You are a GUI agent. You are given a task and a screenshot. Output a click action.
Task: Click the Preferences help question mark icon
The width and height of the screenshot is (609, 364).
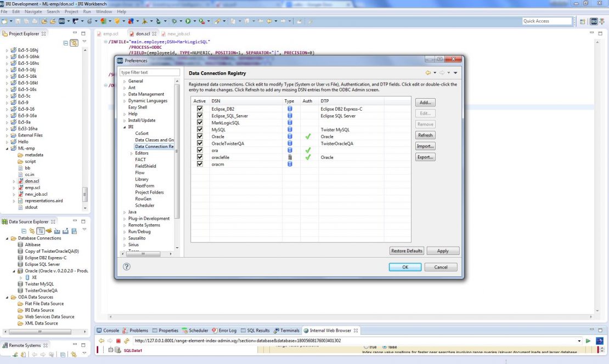pos(127,266)
